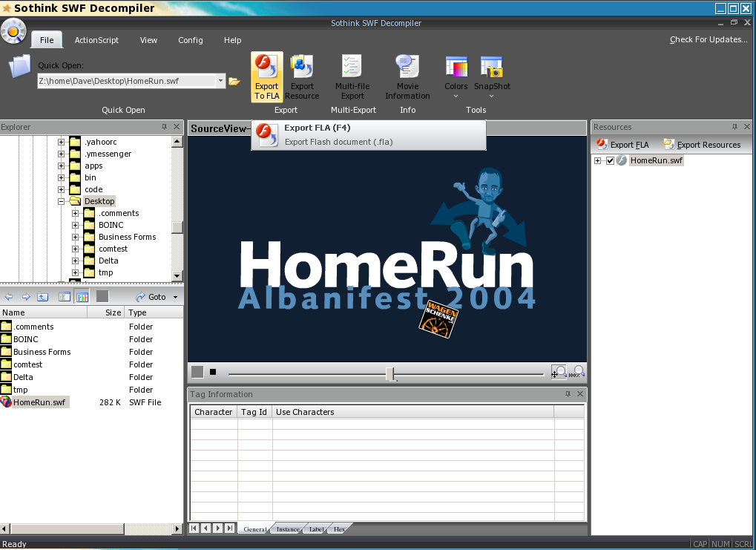Click the large Quick Open documents icon
This screenshot has width=756, height=550.
pos(19,66)
